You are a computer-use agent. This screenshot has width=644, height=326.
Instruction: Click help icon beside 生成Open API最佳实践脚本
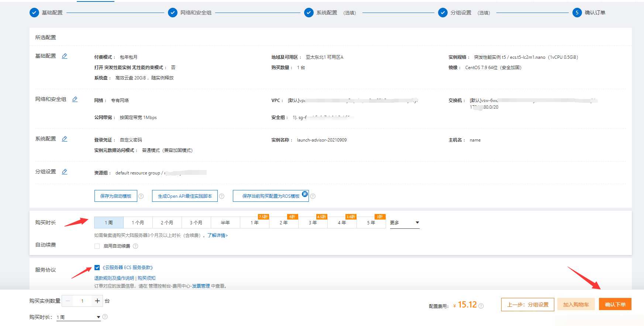221,196
